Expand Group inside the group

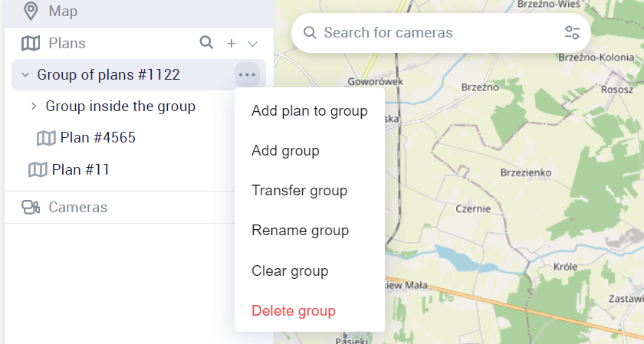pos(34,106)
